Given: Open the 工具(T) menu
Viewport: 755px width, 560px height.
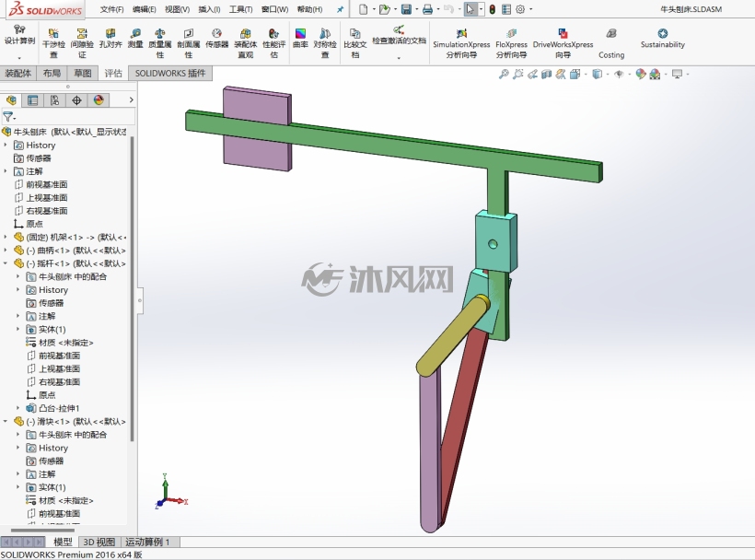Looking at the screenshot, I should point(240,9).
